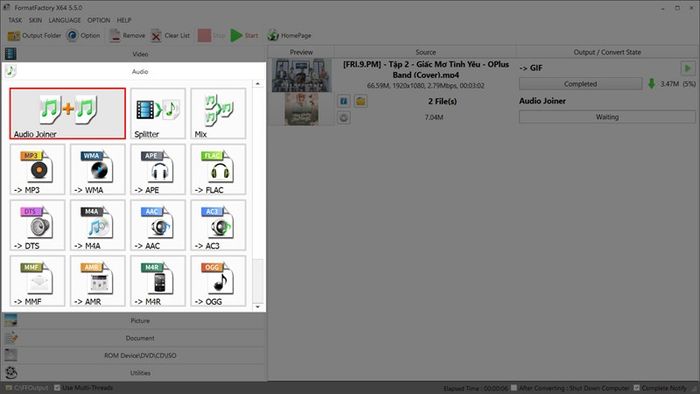Click the -> GIF output label
Image resolution: width=700 pixels, height=394 pixels.
tap(531, 68)
